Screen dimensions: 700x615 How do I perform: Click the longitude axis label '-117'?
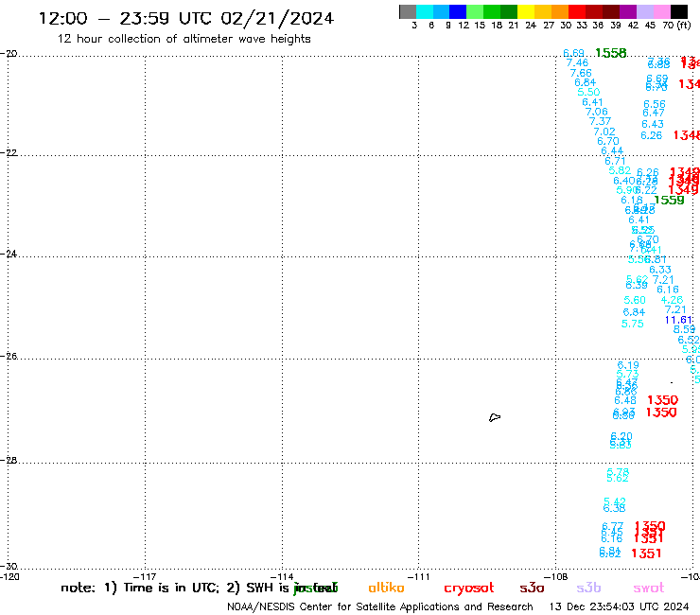tap(144, 576)
